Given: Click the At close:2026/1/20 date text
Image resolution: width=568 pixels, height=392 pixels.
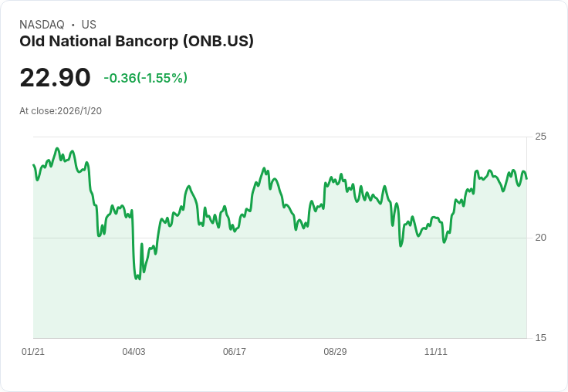Looking at the screenshot, I should coord(60,111).
